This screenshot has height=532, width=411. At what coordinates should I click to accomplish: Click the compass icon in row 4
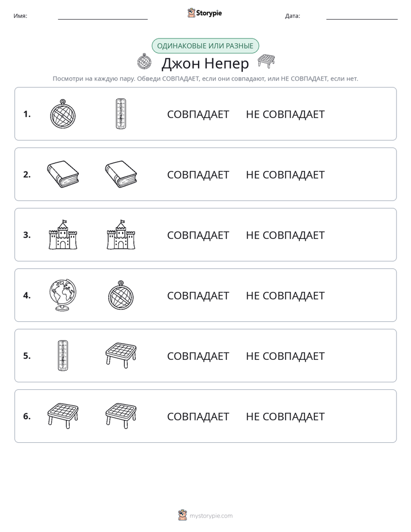click(x=121, y=295)
